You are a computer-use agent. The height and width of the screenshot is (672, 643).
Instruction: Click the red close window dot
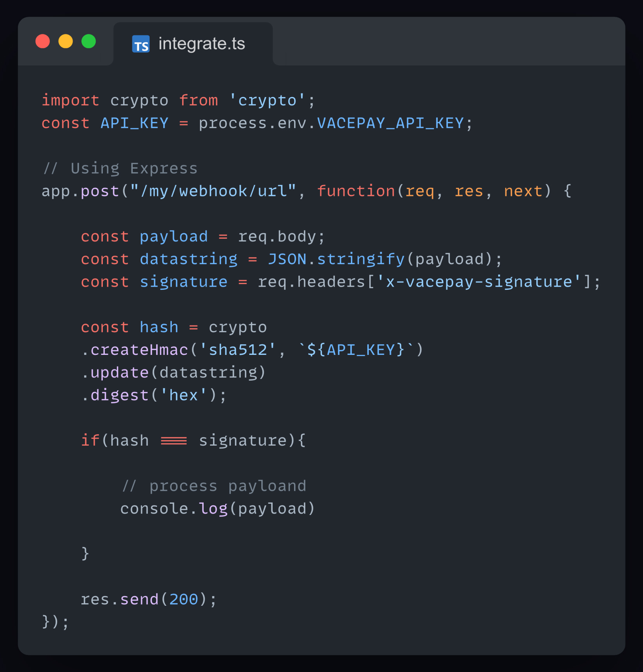click(43, 41)
